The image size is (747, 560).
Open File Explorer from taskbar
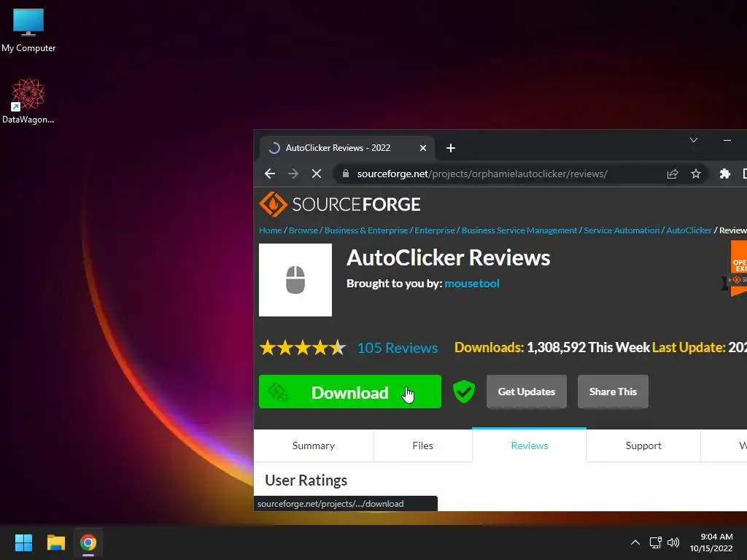click(55, 542)
